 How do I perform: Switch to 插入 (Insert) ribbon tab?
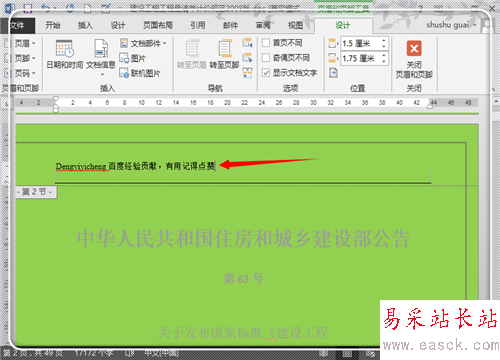(x=85, y=25)
